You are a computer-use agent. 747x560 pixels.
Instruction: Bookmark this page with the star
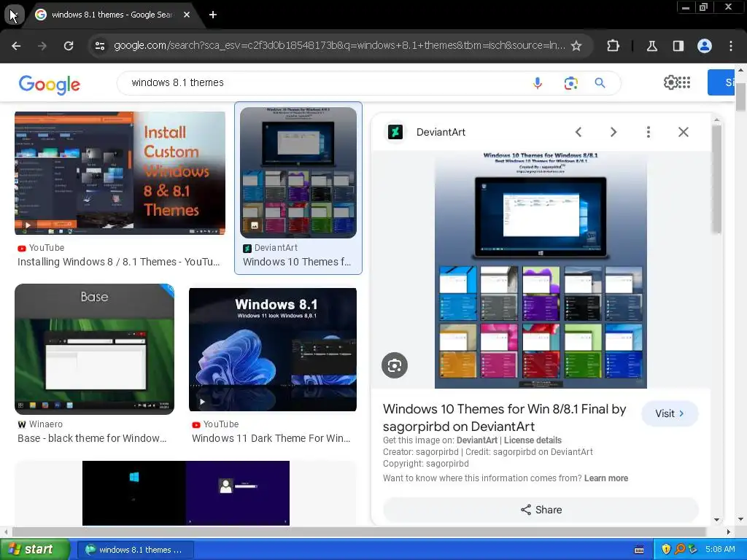point(576,46)
